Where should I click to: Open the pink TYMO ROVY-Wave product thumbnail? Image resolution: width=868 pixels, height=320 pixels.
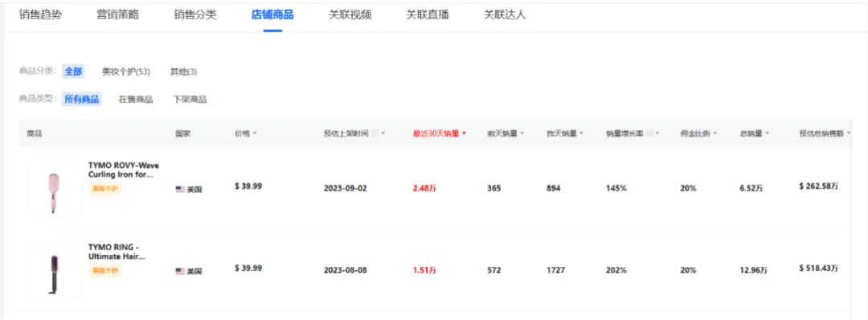click(x=55, y=188)
